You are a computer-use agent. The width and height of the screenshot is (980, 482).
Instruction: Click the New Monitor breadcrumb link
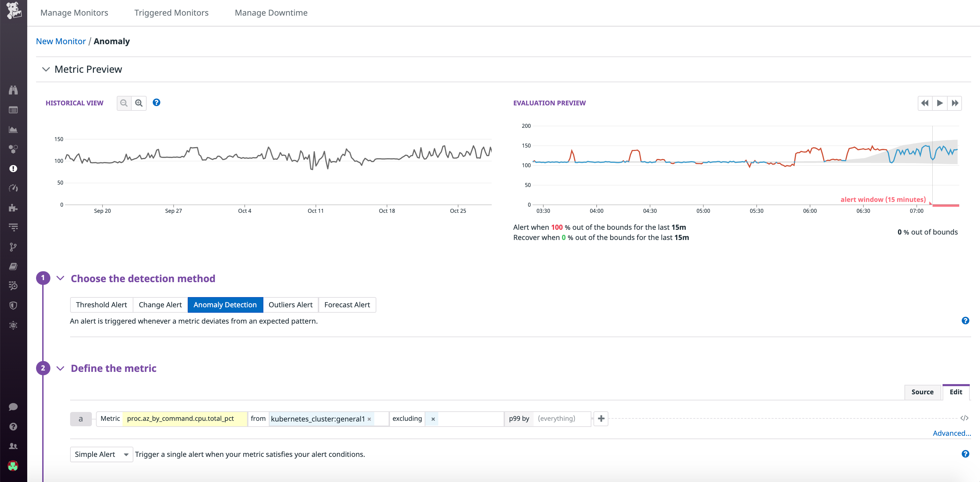[x=61, y=41]
